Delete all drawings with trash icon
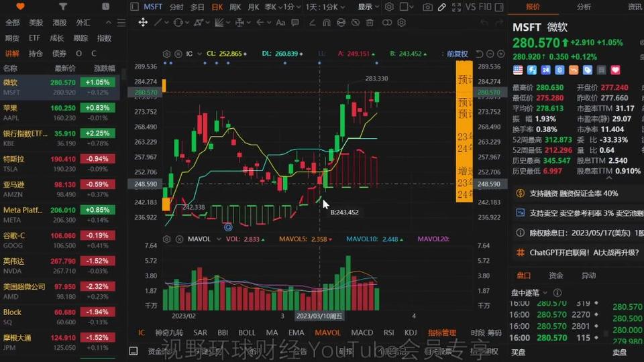Viewport: 644px width, 362px height. pyautogui.click(x=370, y=23)
